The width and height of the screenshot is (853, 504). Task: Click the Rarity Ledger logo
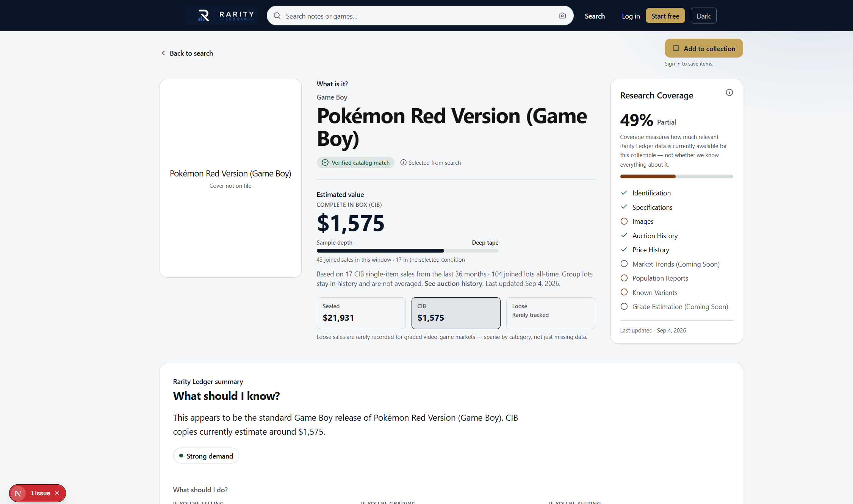pyautogui.click(x=221, y=16)
